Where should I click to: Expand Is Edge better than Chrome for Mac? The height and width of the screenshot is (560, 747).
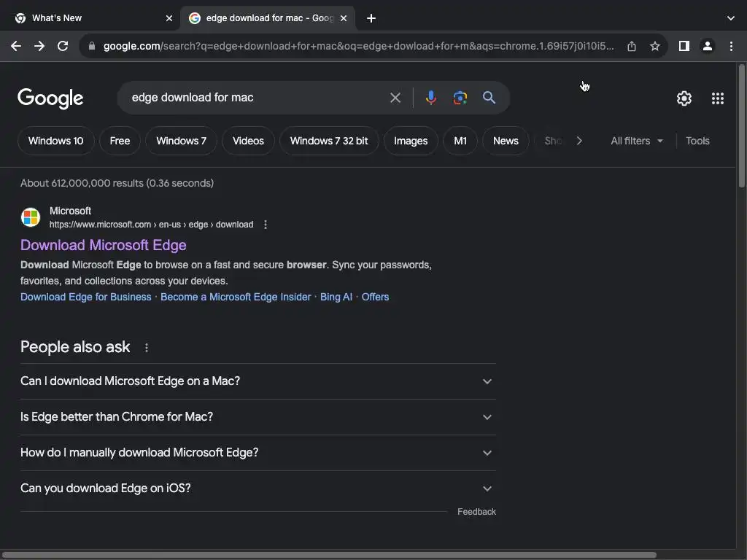click(258, 417)
